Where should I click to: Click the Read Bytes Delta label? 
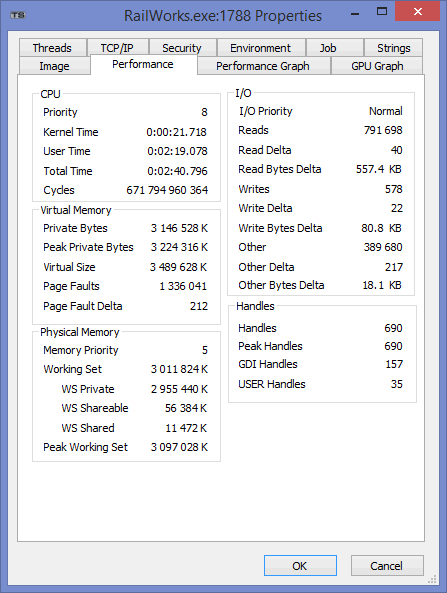tap(280, 169)
